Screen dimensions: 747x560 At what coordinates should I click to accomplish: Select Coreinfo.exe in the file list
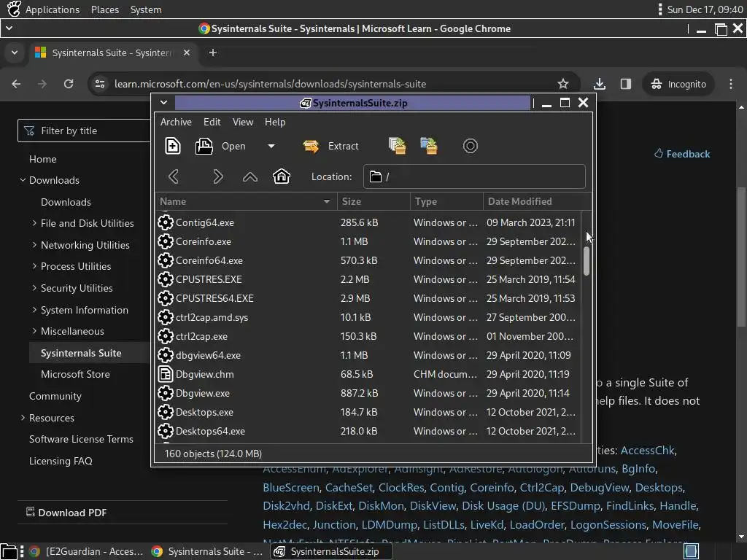coord(368,241)
